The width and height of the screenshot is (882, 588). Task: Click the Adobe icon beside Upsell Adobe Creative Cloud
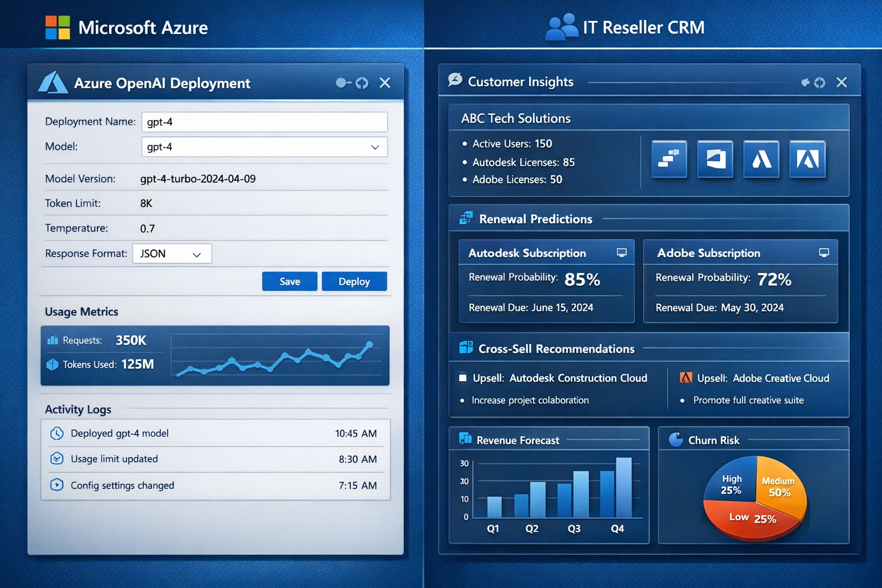[686, 378]
